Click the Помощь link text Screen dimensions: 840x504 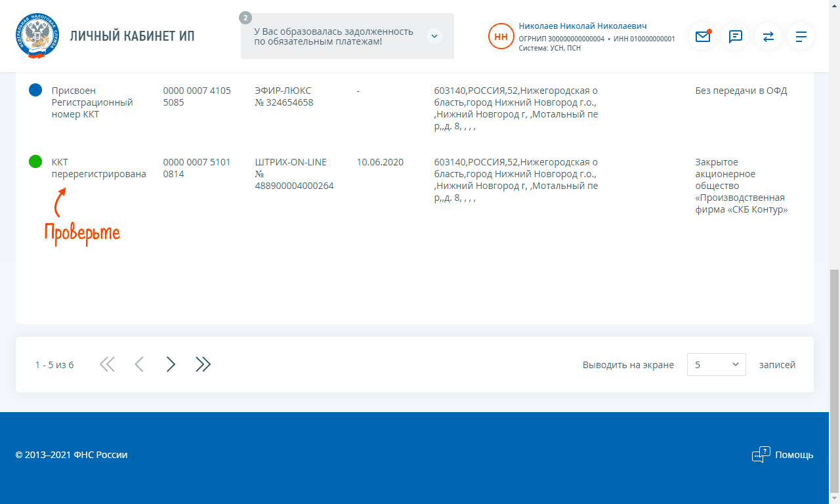pos(794,455)
